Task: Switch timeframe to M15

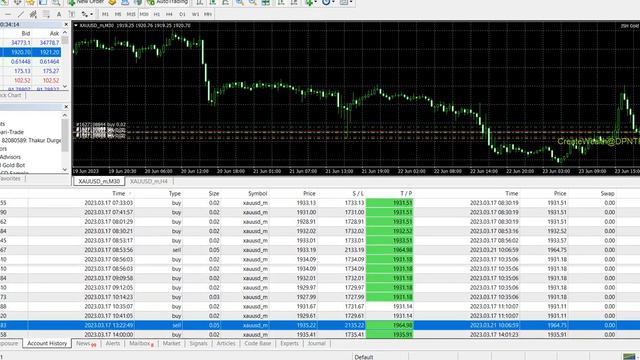Action: pos(131,14)
